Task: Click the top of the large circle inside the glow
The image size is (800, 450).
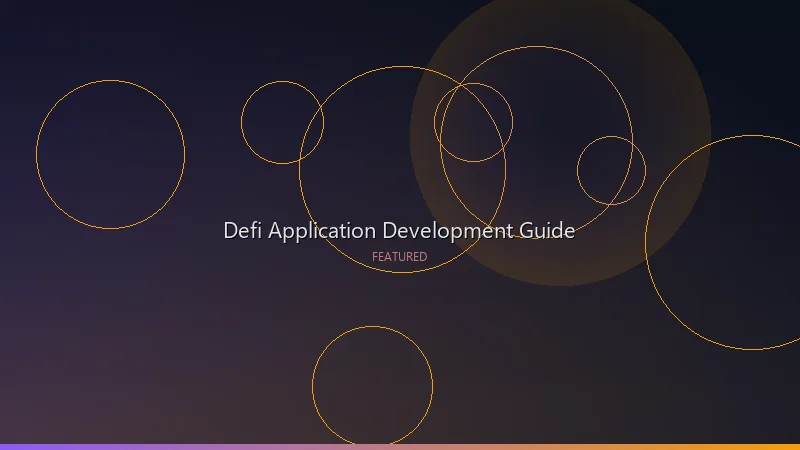Action: pos(535,47)
